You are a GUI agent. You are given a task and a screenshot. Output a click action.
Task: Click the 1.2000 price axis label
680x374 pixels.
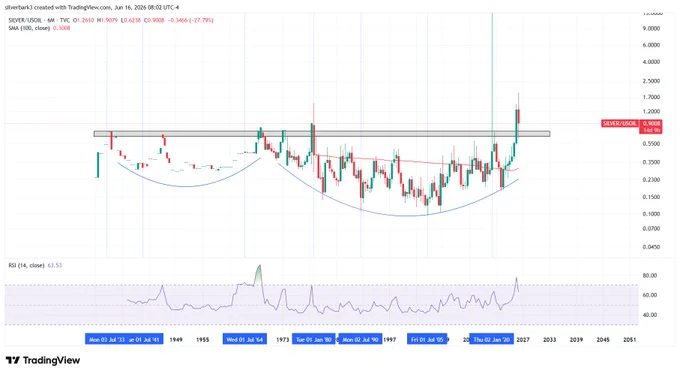point(651,112)
